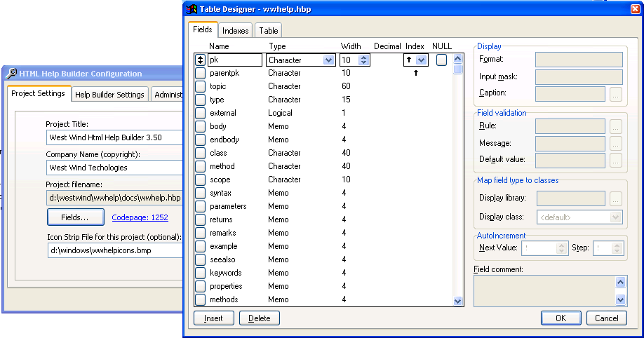
Task: Click the Message builder ellipsis button
Action: coord(616,144)
